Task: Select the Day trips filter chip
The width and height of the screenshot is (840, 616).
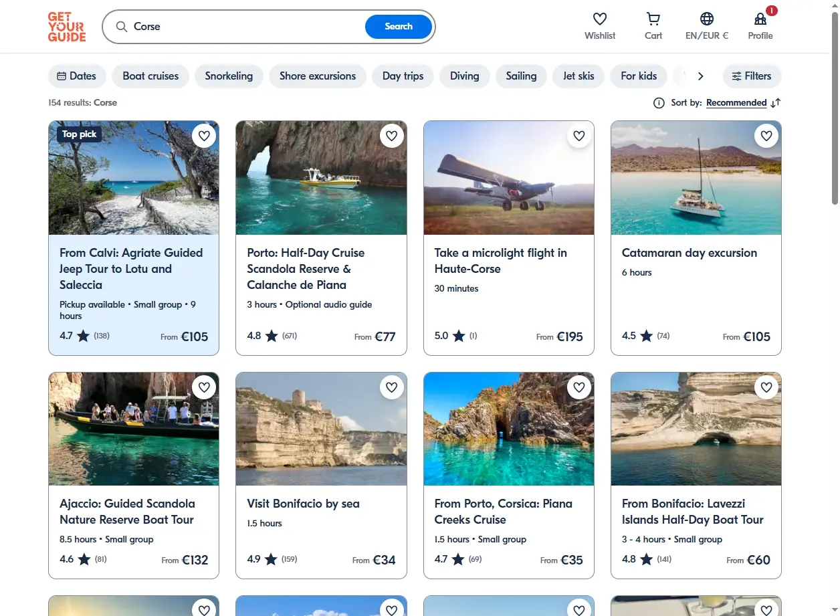Action: coord(403,76)
